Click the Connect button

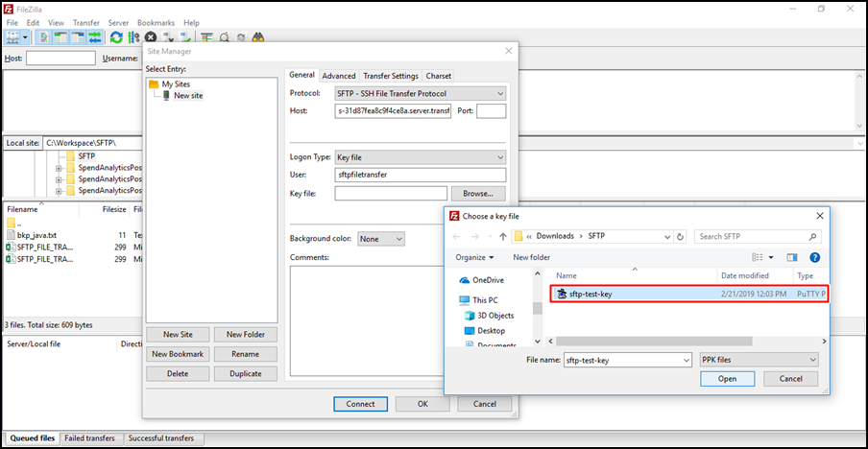[x=360, y=404]
